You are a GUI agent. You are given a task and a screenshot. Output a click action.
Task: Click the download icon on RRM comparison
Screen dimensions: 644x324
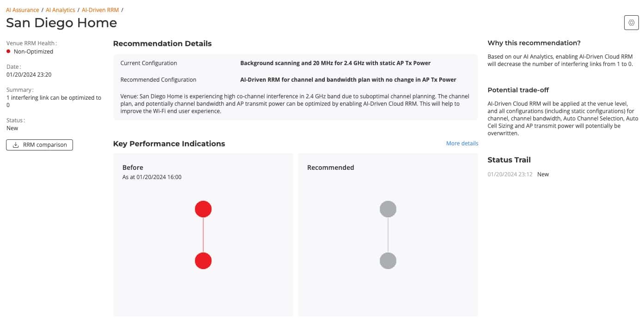click(x=16, y=145)
